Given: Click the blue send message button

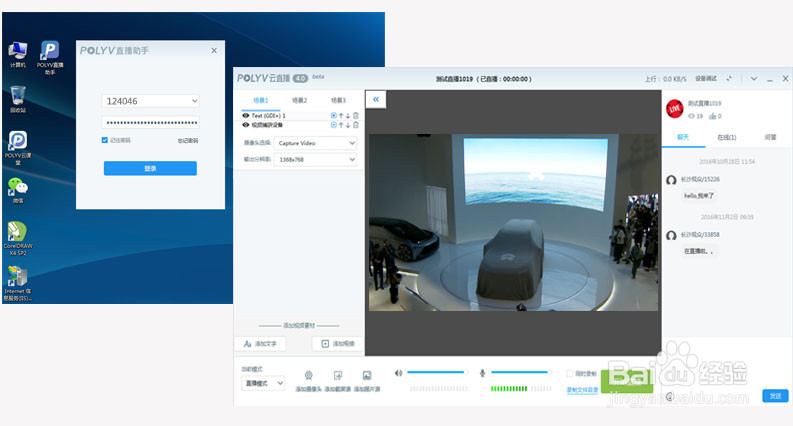Looking at the screenshot, I should coord(775,396).
